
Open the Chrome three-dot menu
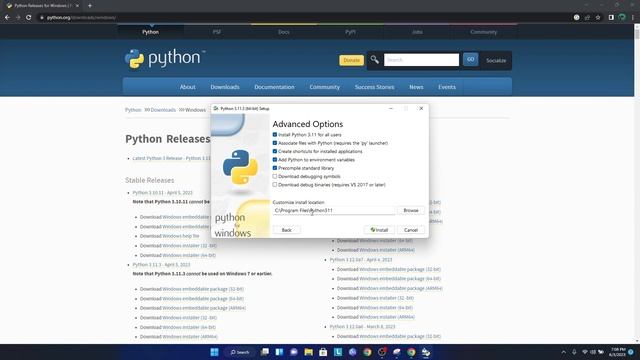click(x=633, y=18)
